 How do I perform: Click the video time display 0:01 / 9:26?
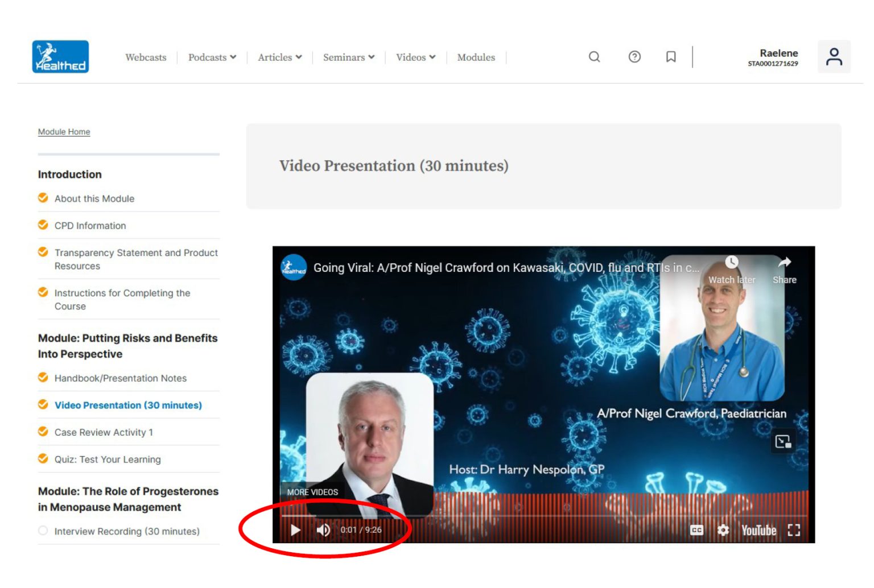(361, 530)
